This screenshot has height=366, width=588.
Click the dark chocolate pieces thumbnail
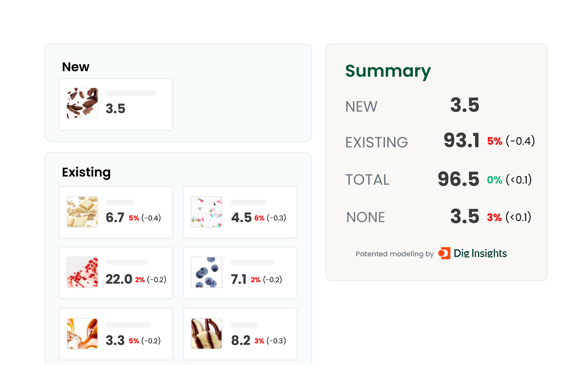(82, 103)
